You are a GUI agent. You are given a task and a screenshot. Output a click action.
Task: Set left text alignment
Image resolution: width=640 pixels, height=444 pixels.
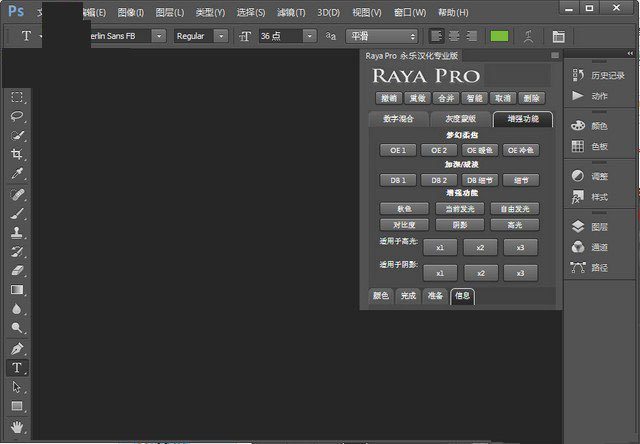click(436, 36)
